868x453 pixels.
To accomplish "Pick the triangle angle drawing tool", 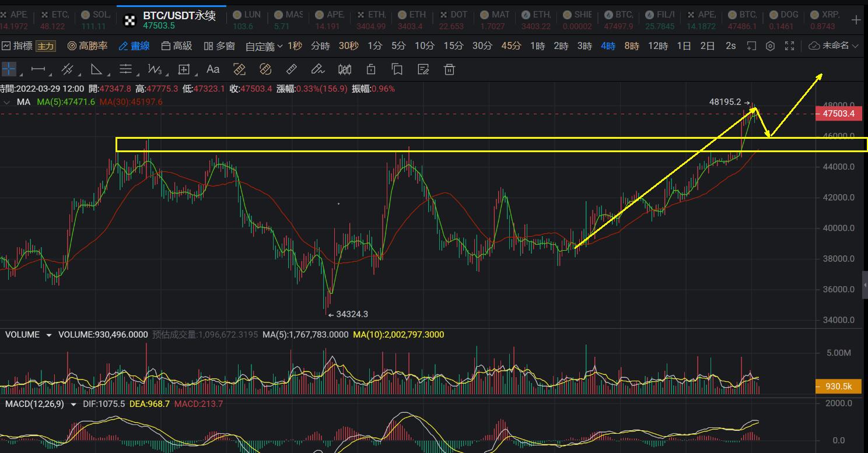I will (x=96, y=69).
